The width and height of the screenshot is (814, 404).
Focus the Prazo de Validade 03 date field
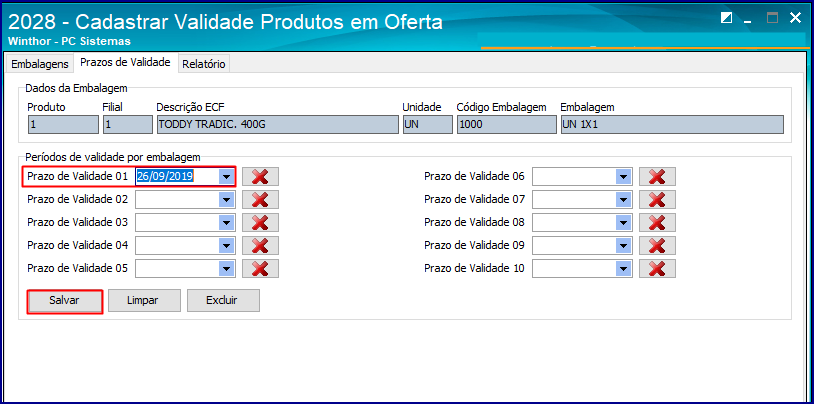(185, 222)
